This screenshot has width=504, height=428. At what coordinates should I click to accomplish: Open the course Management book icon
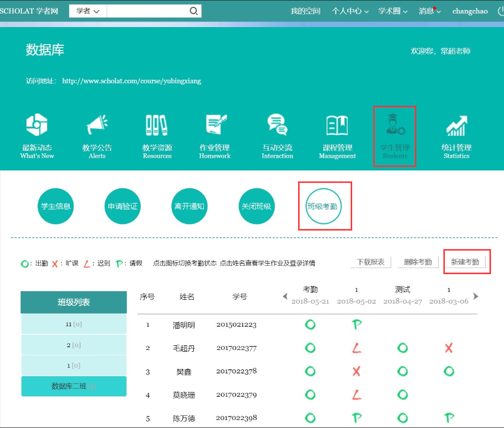pos(337,126)
